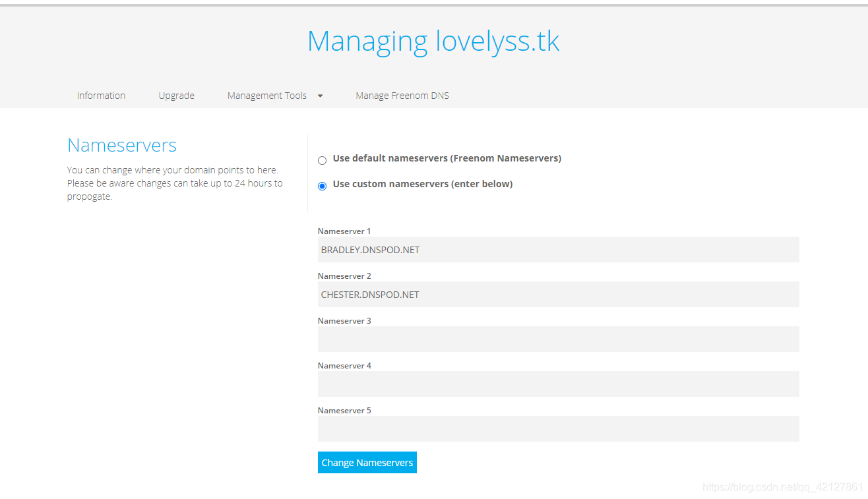The width and height of the screenshot is (868, 499).
Task: Click the Nameserver 1 label
Action: (344, 231)
